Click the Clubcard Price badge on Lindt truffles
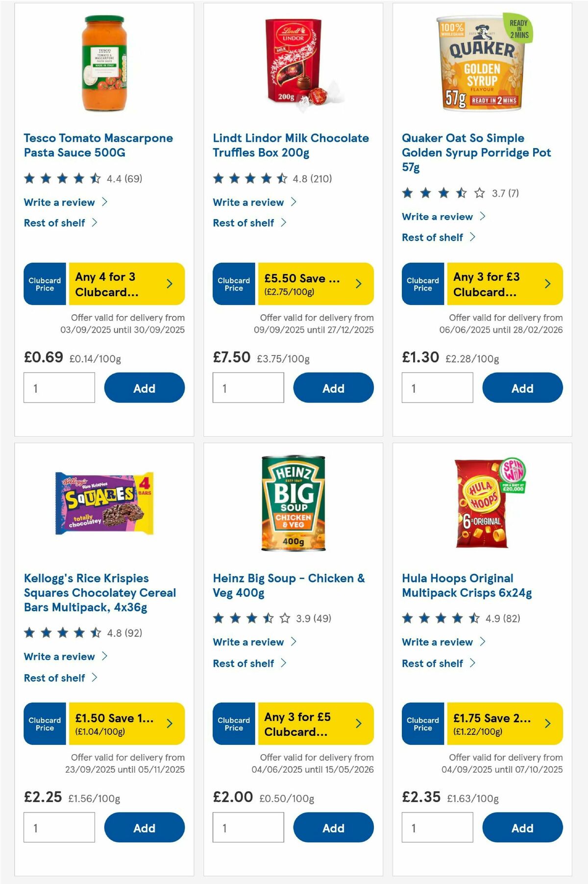The width and height of the screenshot is (588, 884). coord(234,283)
